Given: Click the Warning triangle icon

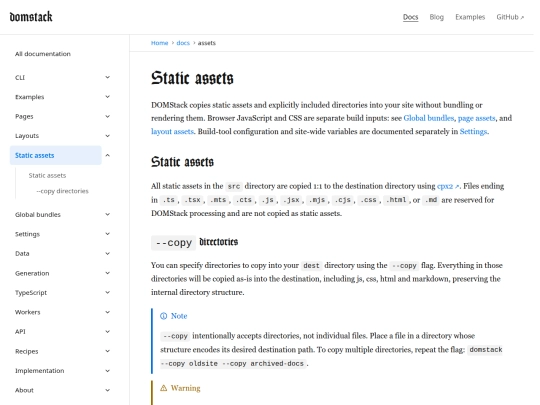Looking at the screenshot, I should (164, 388).
